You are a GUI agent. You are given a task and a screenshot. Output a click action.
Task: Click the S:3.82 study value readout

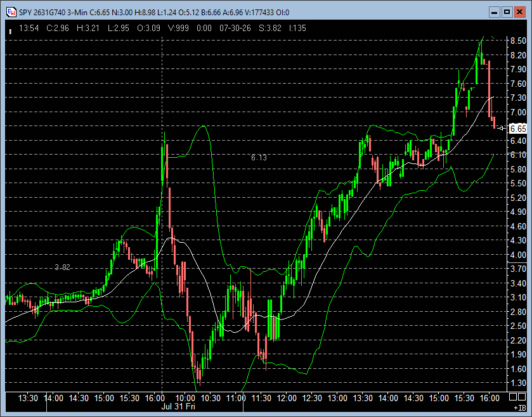(x=270, y=28)
